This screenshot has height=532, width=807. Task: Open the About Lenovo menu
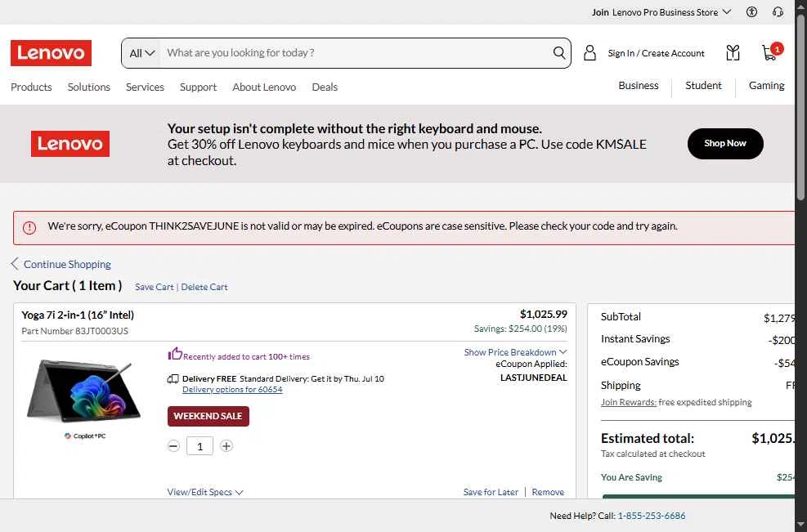(x=264, y=87)
